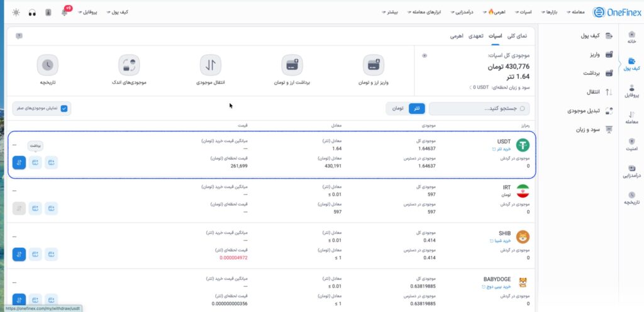Click the خرید تتر link under USDT
Viewport: 644px width, 312px height.
[501, 149]
